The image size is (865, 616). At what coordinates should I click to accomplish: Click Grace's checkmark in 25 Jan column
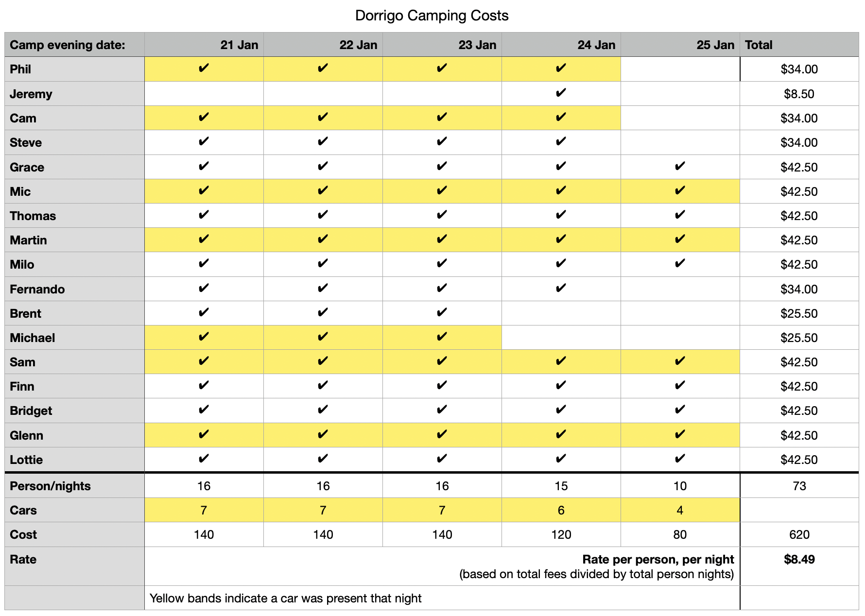coord(680,167)
